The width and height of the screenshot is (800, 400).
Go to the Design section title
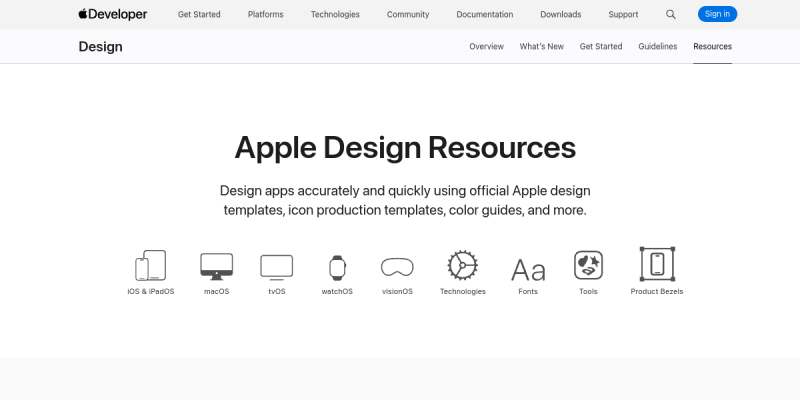pyautogui.click(x=101, y=46)
